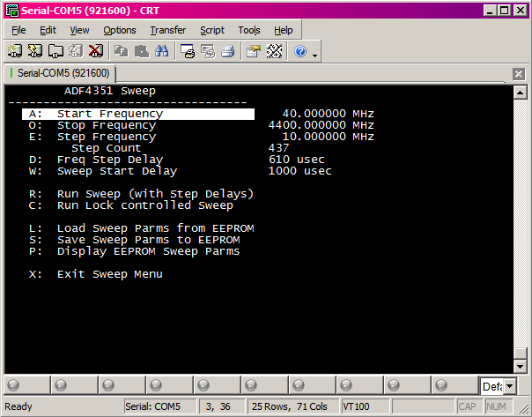The image size is (532, 417).
Task: Click the 'NUM' indicator in status bar
Action: coord(498,406)
